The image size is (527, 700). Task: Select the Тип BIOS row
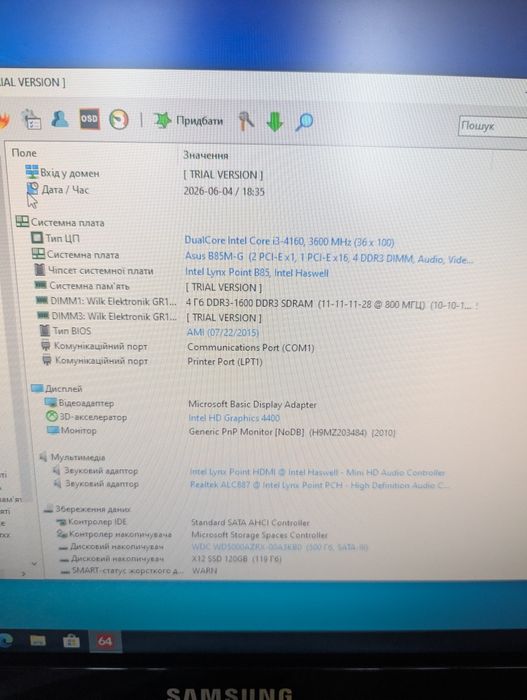click(66, 331)
